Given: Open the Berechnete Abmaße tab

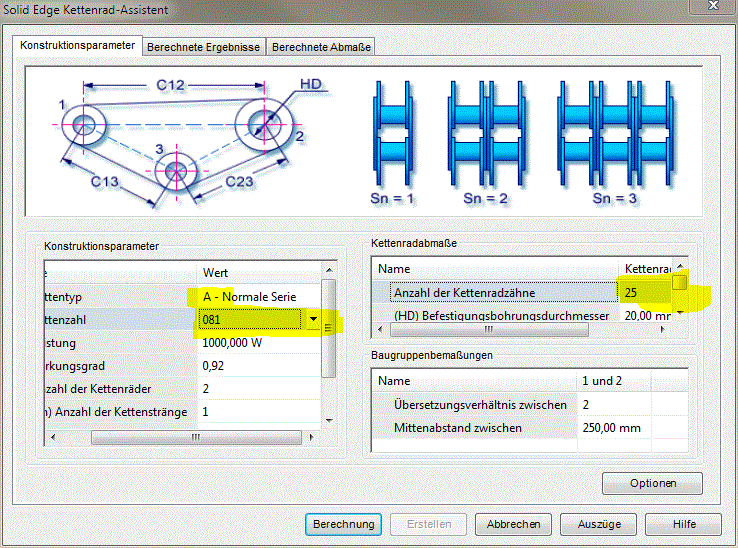Looking at the screenshot, I should click(x=321, y=47).
